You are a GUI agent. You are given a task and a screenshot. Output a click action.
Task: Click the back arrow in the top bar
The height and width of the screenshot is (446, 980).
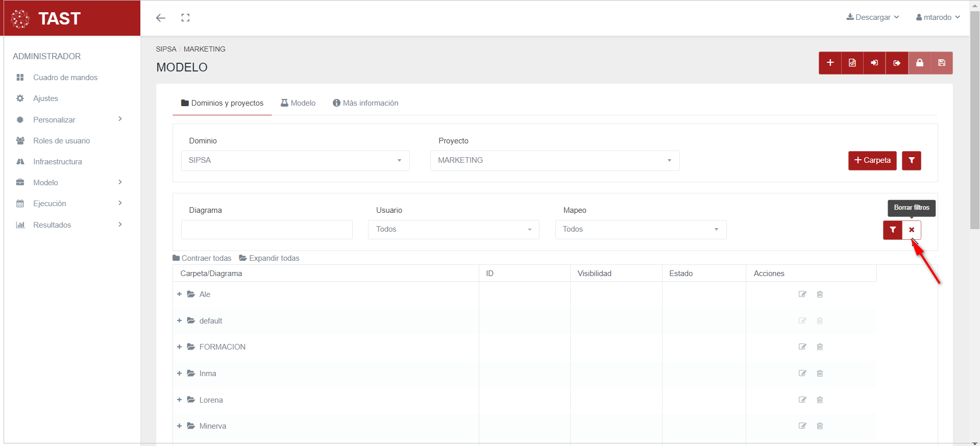[x=161, y=18]
